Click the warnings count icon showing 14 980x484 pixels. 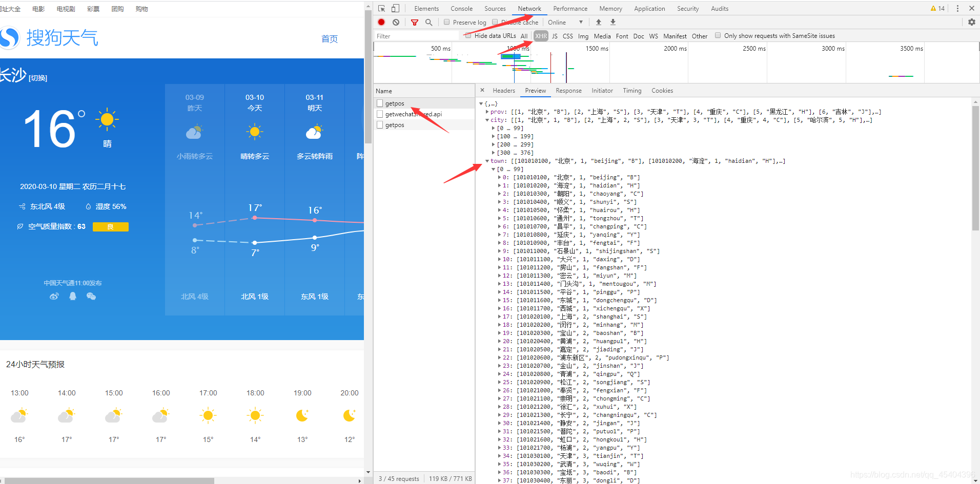[x=937, y=8]
